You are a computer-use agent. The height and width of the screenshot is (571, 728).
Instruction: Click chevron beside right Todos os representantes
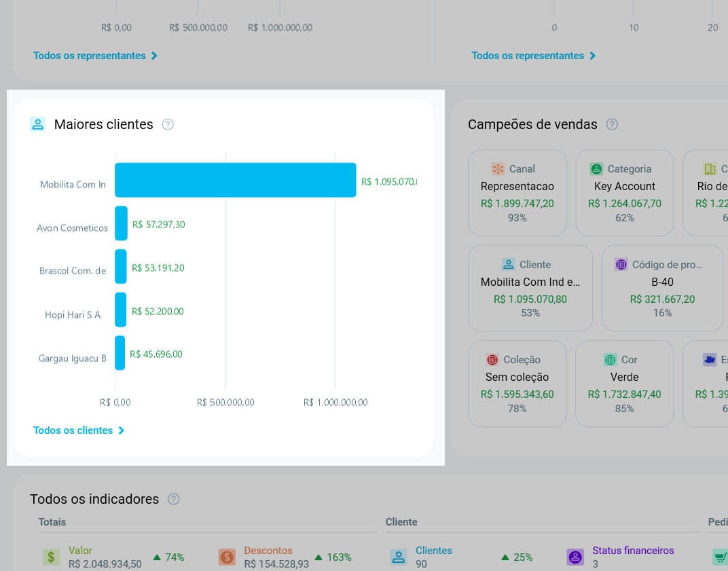(x=592, y=56)
